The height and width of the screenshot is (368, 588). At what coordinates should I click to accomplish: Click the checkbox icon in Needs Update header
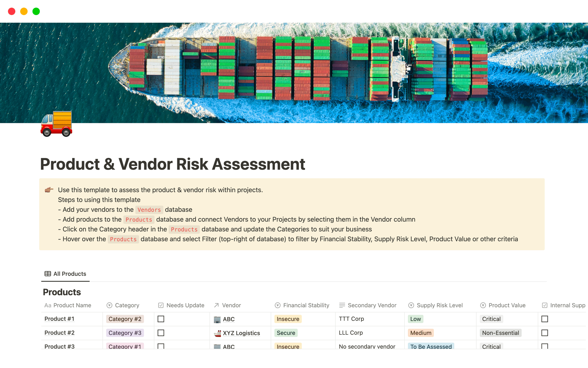click(x=160, y=305)
